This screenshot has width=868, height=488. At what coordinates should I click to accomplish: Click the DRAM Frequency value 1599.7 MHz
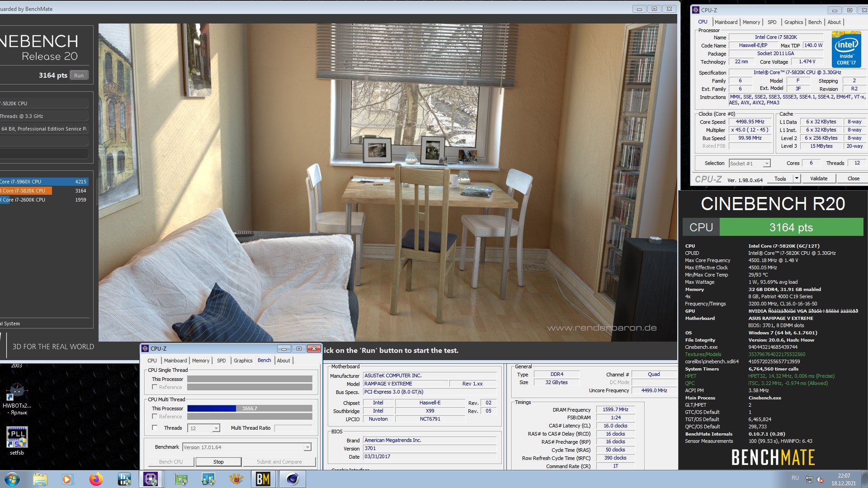click(615, 409)
